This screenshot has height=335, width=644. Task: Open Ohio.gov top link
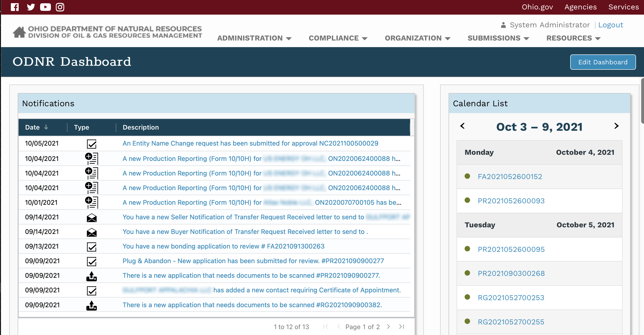pyautogui.click(x=537, y=7)
